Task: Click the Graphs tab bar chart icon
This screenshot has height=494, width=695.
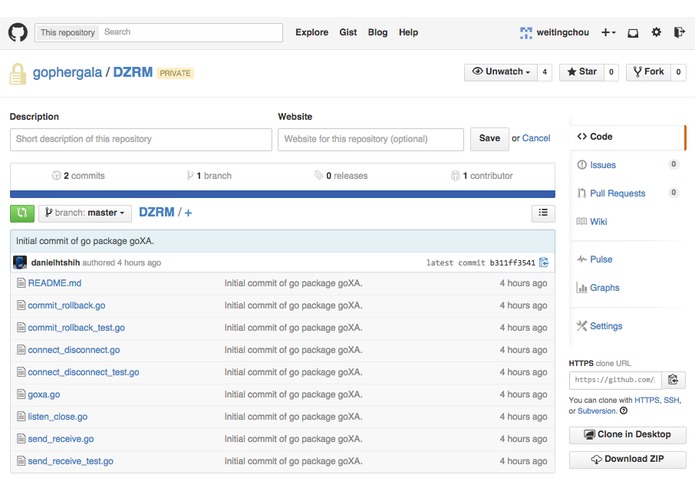Action: (582, 288)
